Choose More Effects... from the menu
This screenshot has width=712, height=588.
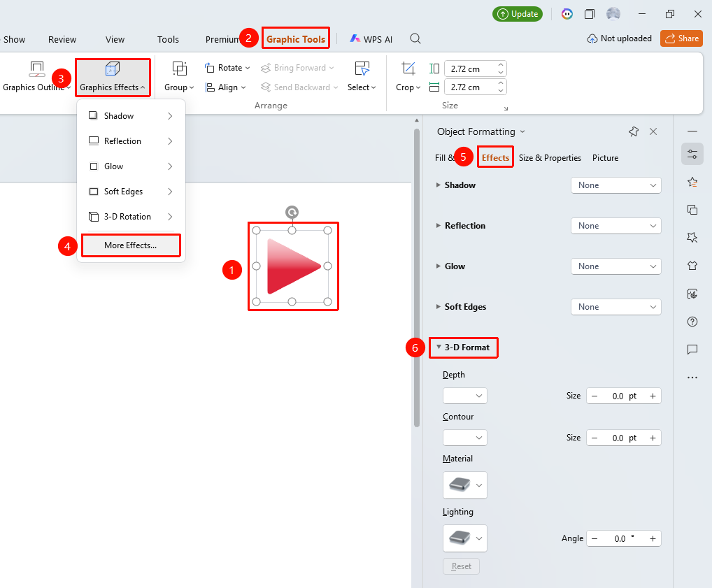tap(131, 245)
